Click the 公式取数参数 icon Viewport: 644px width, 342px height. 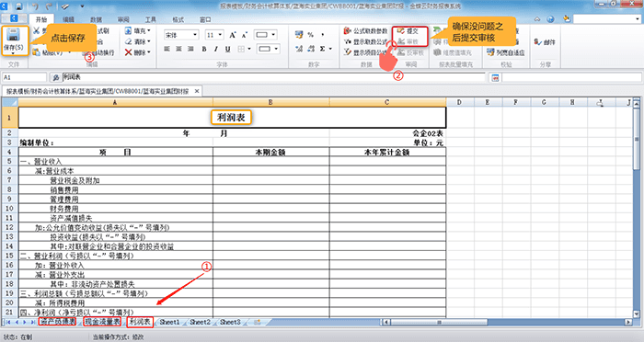pos(348,30)
